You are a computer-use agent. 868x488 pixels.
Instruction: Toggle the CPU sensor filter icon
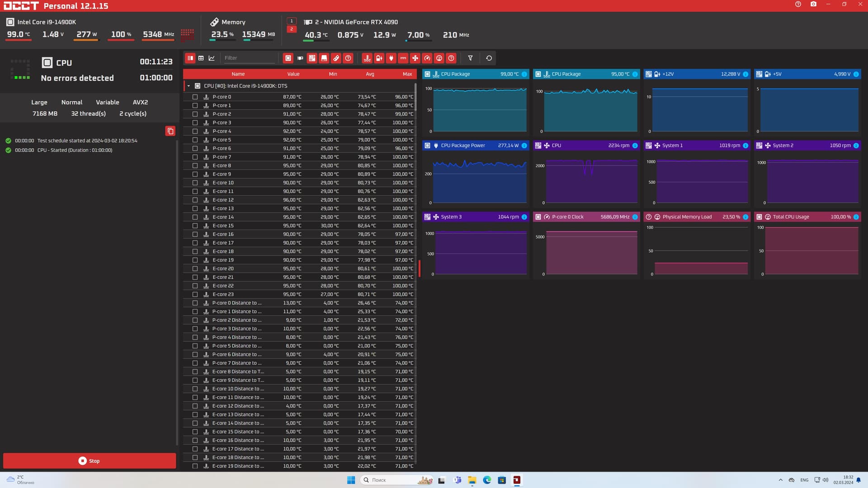288,58
